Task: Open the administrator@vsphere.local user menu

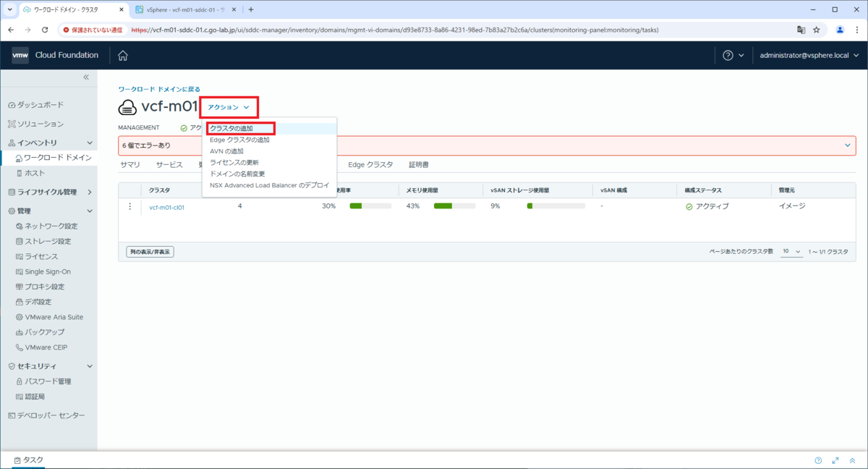Action: 809,56
